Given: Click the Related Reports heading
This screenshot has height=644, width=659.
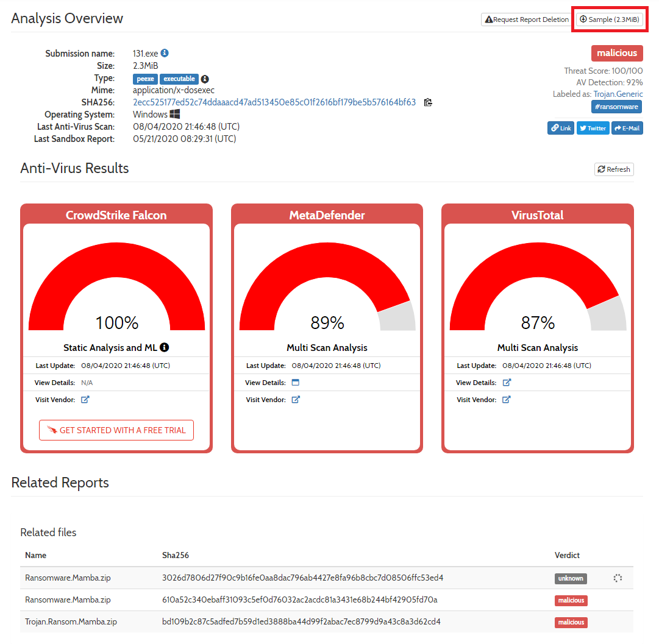Looking at the screenshot, I should [60, 483].
